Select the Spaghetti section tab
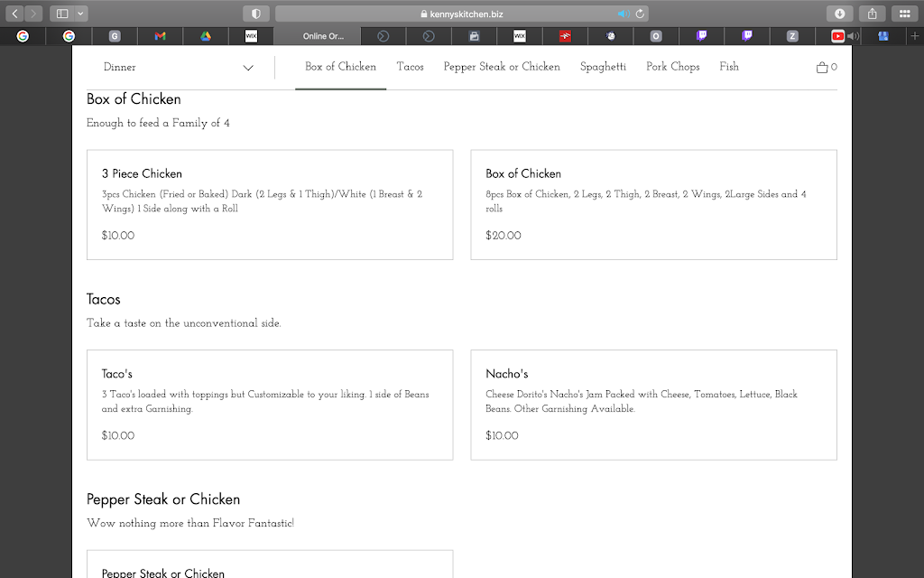The height and width of the screenshot is (578, 924). (603, 67)
